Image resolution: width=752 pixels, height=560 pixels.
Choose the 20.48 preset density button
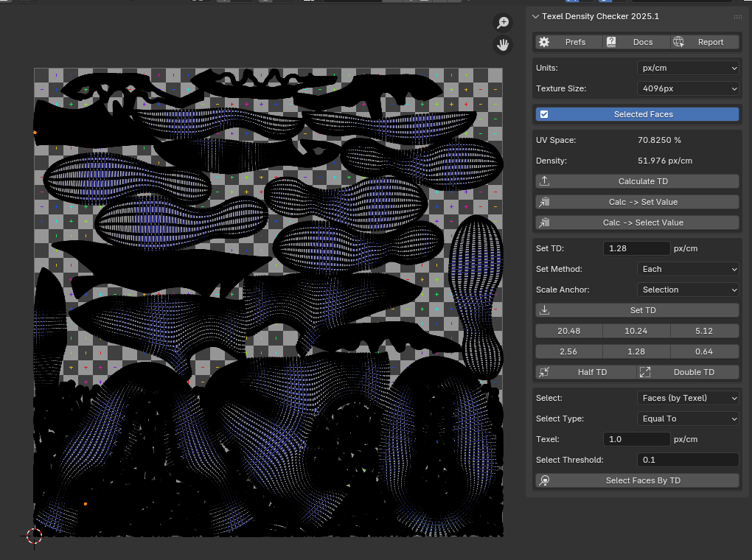point(568,331)
